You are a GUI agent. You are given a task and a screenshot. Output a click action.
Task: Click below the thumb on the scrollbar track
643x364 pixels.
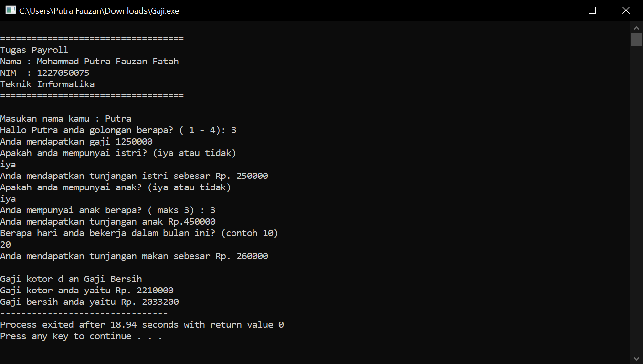click(637, 191)
